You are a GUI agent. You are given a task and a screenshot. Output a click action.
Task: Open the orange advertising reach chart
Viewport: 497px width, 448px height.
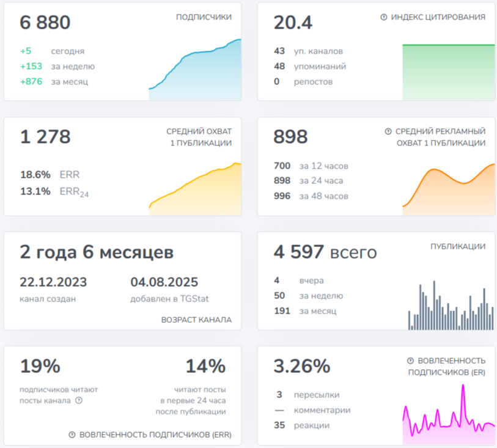(449, 189)
